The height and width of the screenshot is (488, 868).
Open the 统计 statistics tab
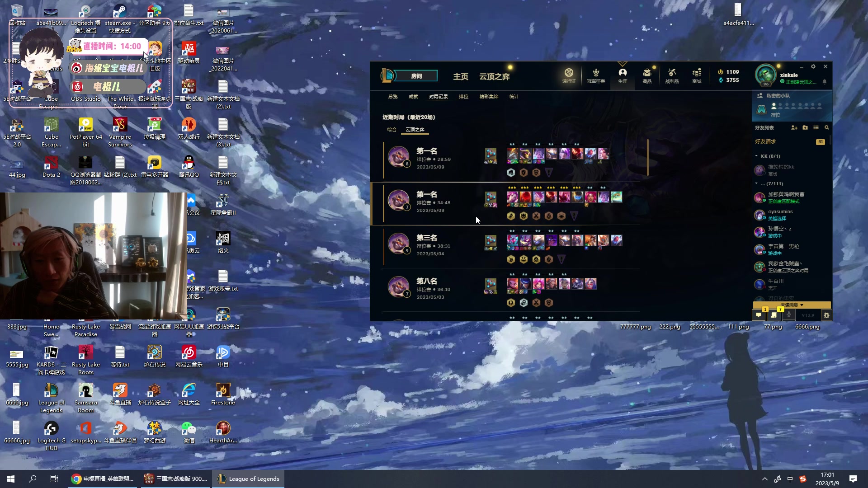coord(514,97)
